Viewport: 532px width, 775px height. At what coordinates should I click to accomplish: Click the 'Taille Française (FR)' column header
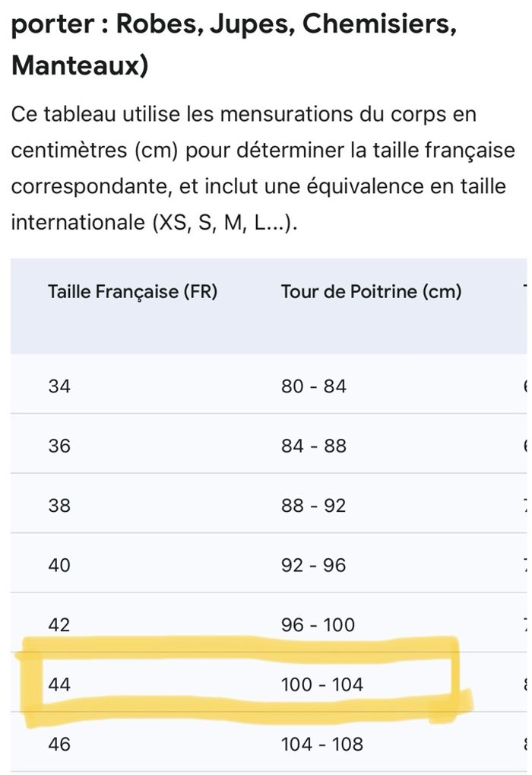[133, 292]
